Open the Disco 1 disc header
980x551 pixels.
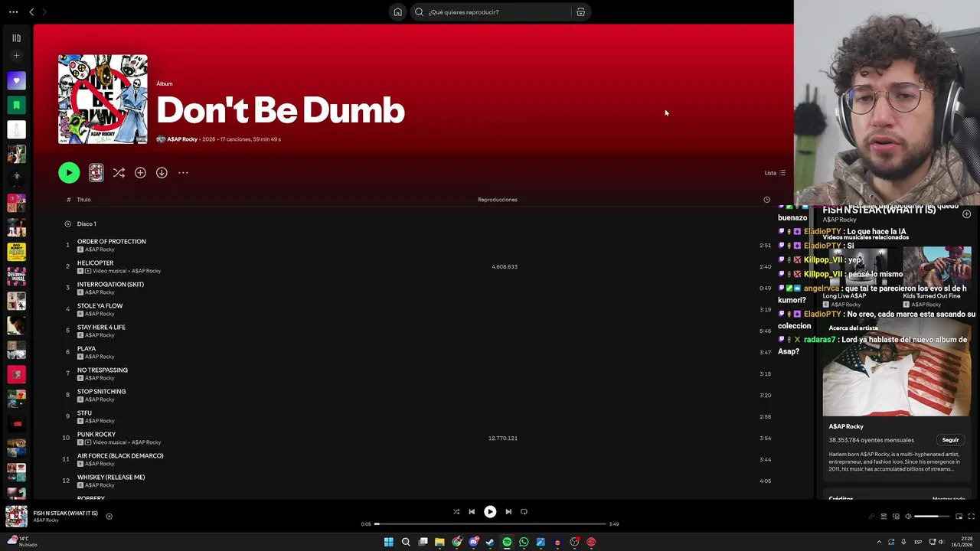click(x=87, y=224)
